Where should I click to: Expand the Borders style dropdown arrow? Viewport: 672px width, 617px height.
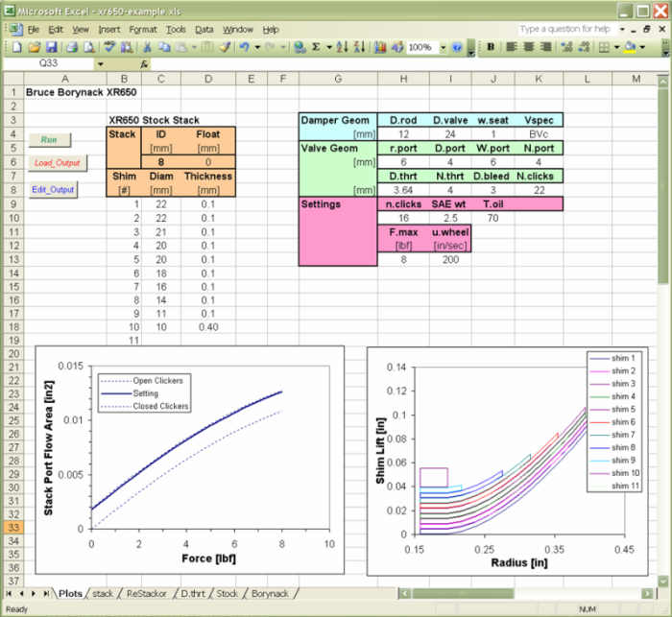pos(616,47)
